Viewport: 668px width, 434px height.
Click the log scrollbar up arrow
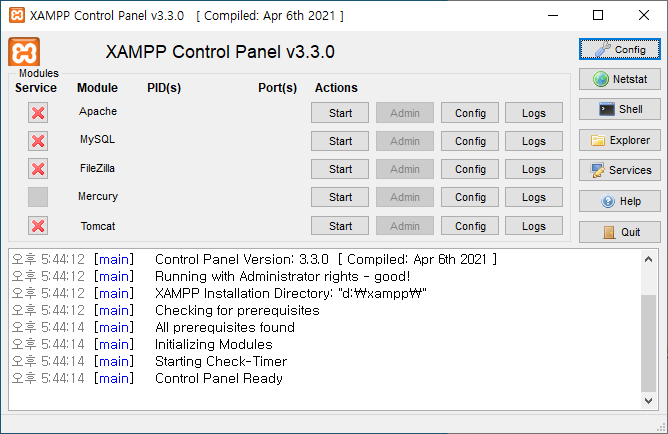[648, 259]
